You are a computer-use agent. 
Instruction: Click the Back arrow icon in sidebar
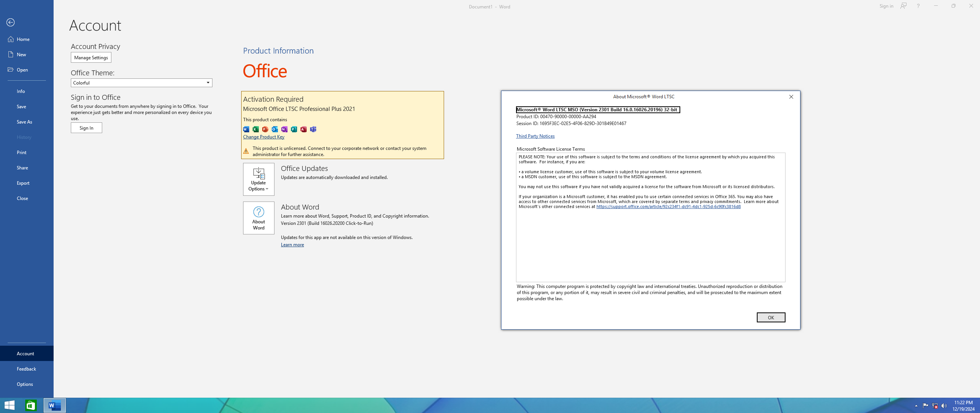(11, 23)
